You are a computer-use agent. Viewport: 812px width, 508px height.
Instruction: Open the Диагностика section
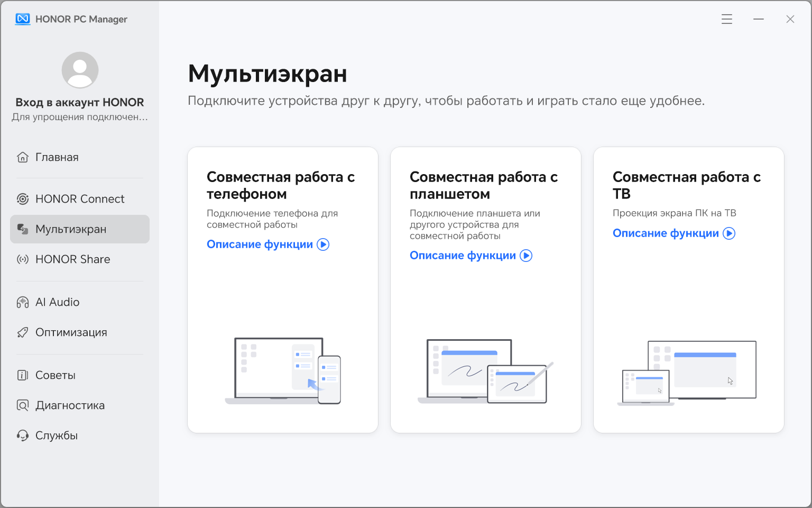pos(80,405)
